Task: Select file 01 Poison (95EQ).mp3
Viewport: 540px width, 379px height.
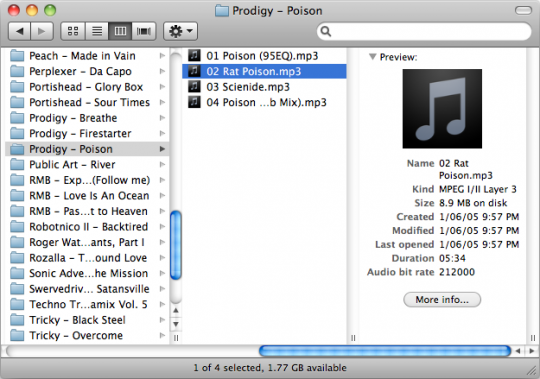Action: click(264, 56)
